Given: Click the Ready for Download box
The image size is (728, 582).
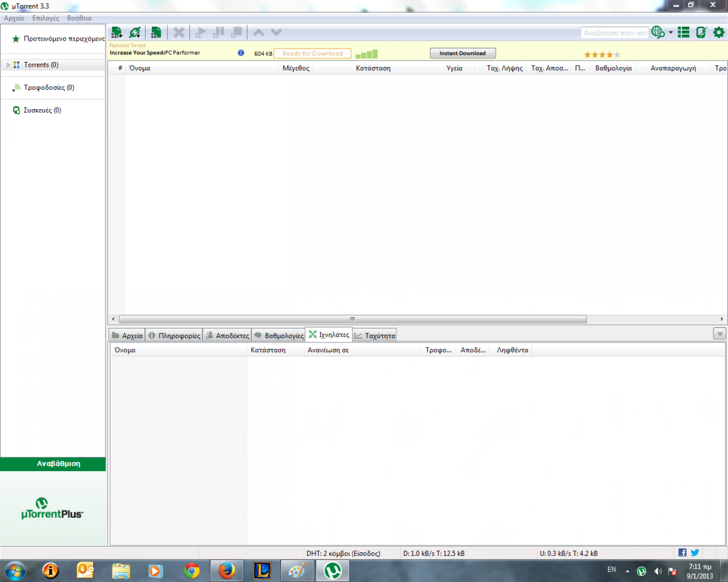Looking at the screenshot, I should 312,53.
